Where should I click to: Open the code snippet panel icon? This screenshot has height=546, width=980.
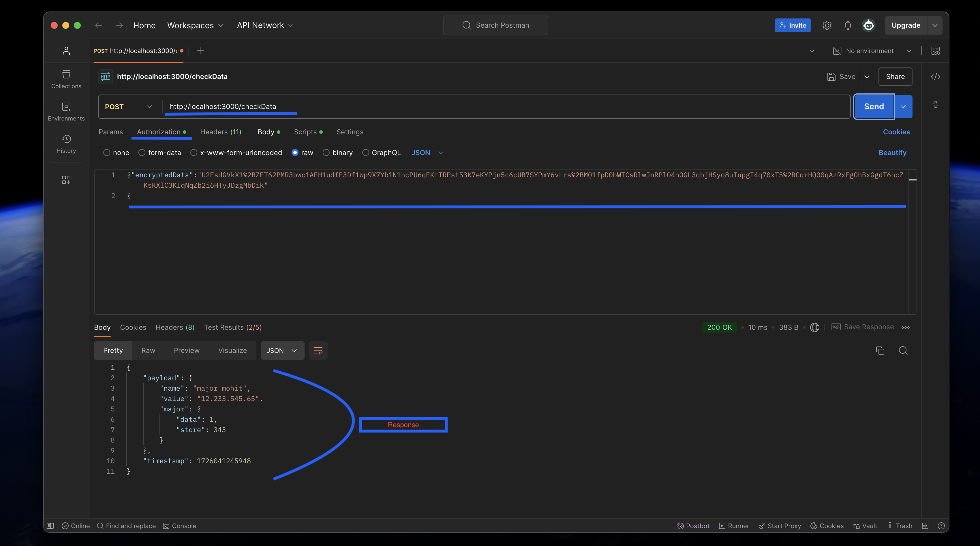point(936,77)
